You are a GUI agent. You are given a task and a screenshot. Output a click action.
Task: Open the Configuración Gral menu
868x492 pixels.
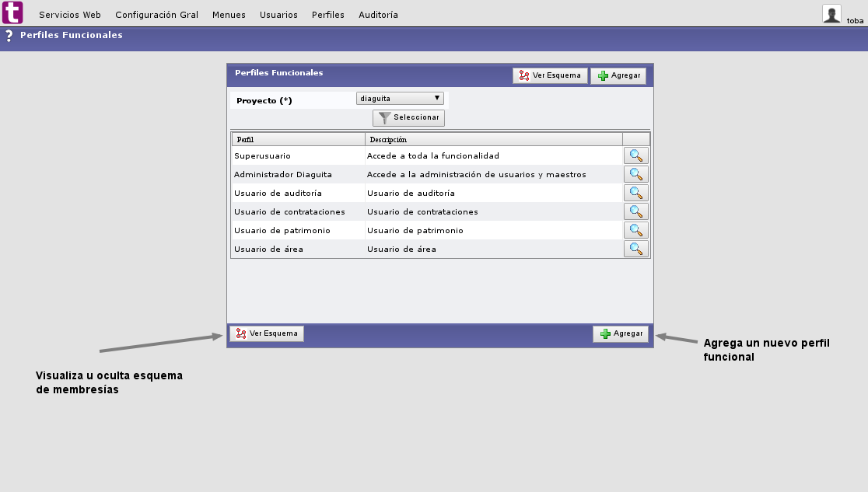click(x=156, y=14)
